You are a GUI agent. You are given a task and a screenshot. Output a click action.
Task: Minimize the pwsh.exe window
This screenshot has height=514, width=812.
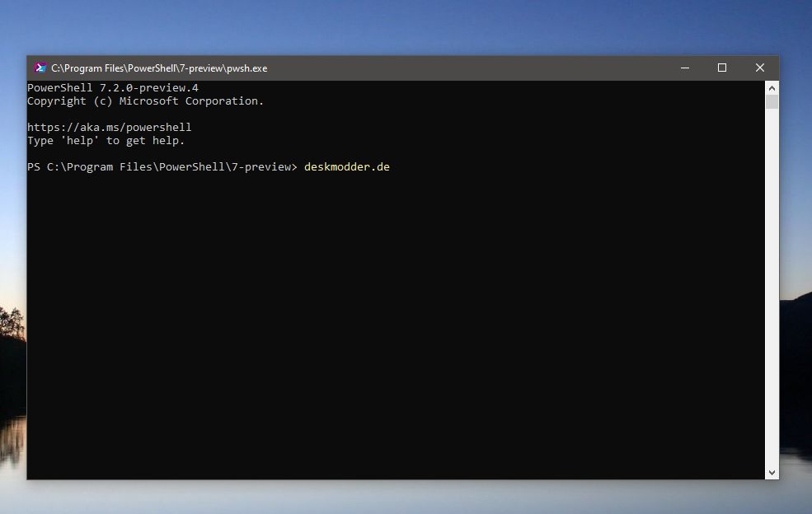[x=684, y=68]
